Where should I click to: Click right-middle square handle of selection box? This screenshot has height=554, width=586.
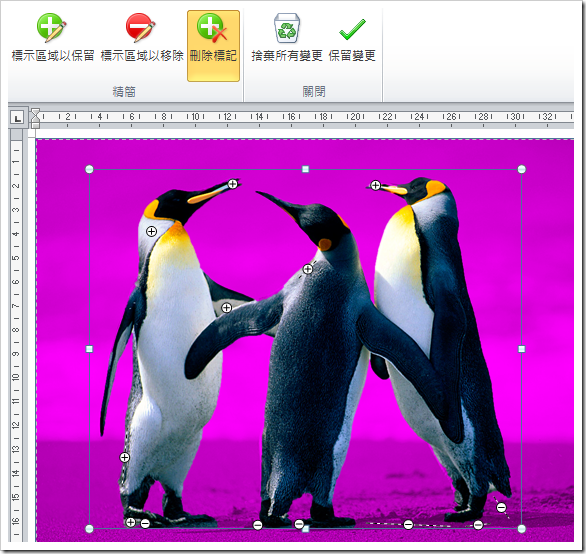tap(522, 349)
